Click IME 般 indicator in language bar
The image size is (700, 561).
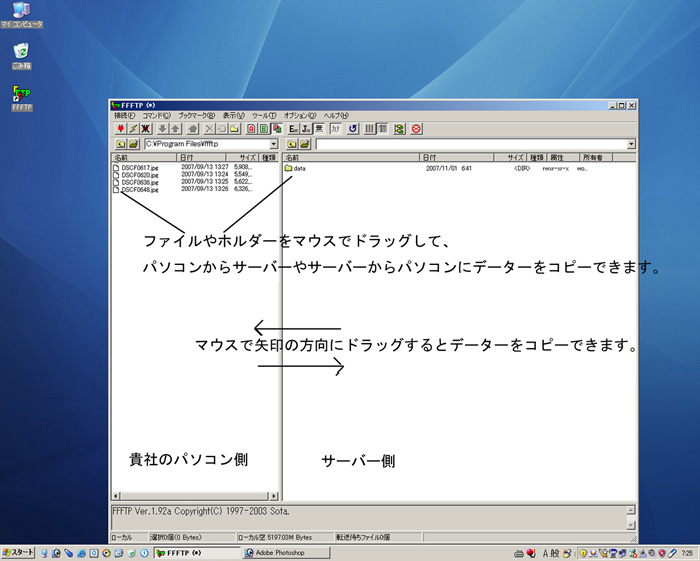[x=554, y=553]
